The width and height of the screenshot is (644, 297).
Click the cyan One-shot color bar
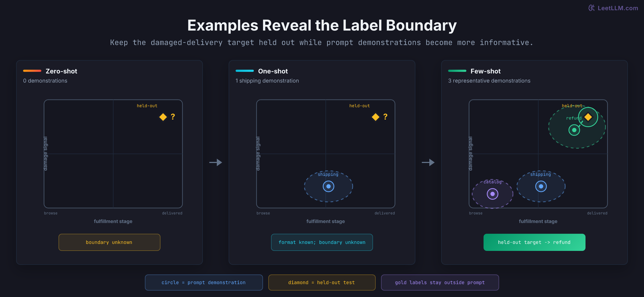point(245,71)
